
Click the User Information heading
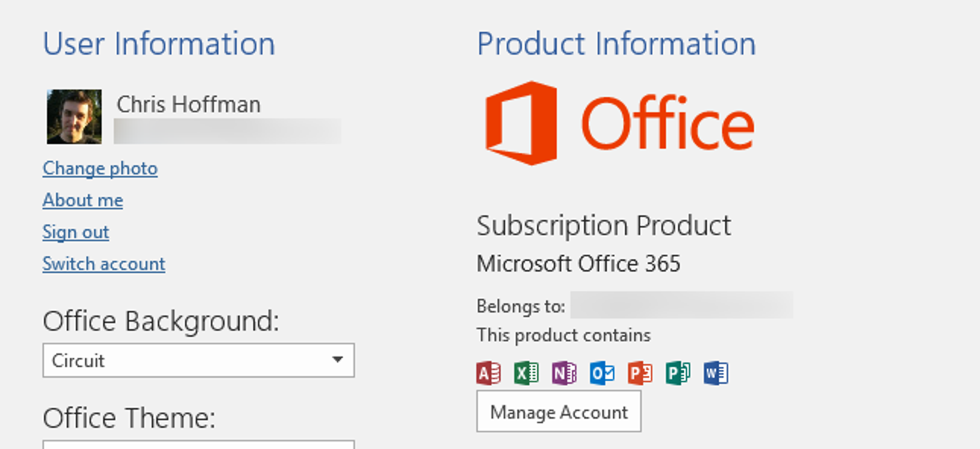coord(159,43)
